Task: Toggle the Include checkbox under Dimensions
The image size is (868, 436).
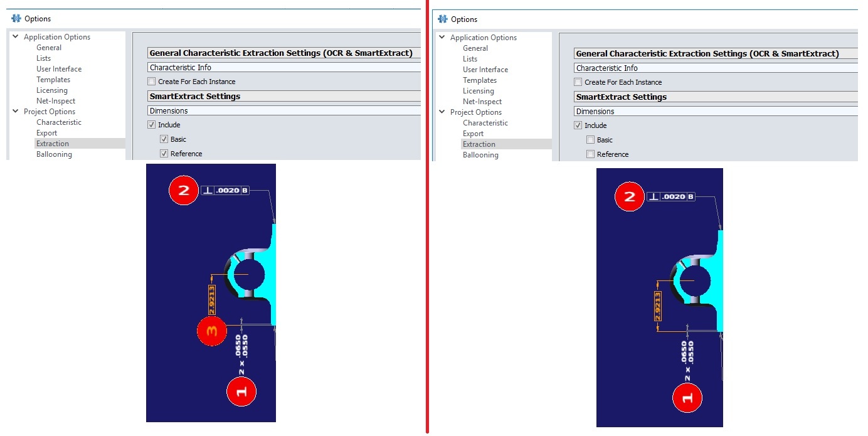Action: point(151,124)
